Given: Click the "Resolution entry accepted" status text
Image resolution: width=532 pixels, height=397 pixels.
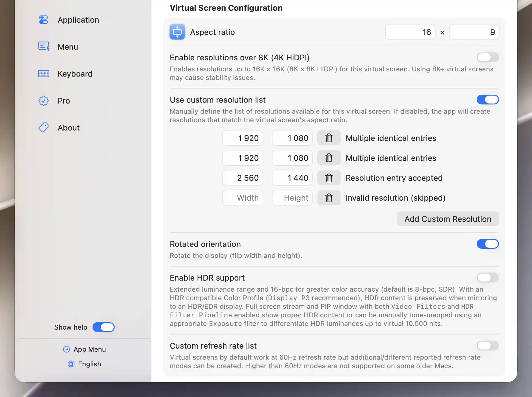Looking at the screenshot, I should coord(394,178).
